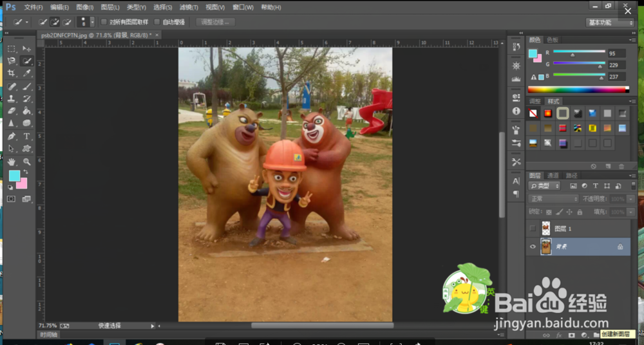Viewport: 644px width, 345px height.
Task: Enable 对所有图层取样 checkbox
Action: tap(104, 22)
